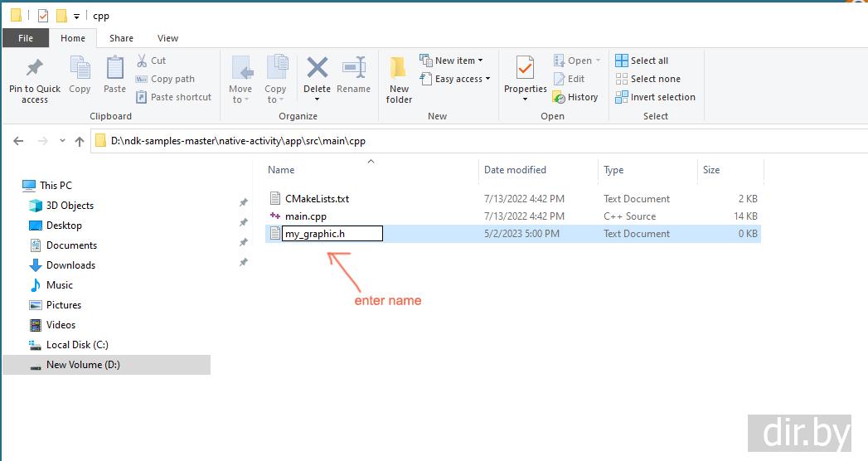Click Invert selection

tap(655, 97)
